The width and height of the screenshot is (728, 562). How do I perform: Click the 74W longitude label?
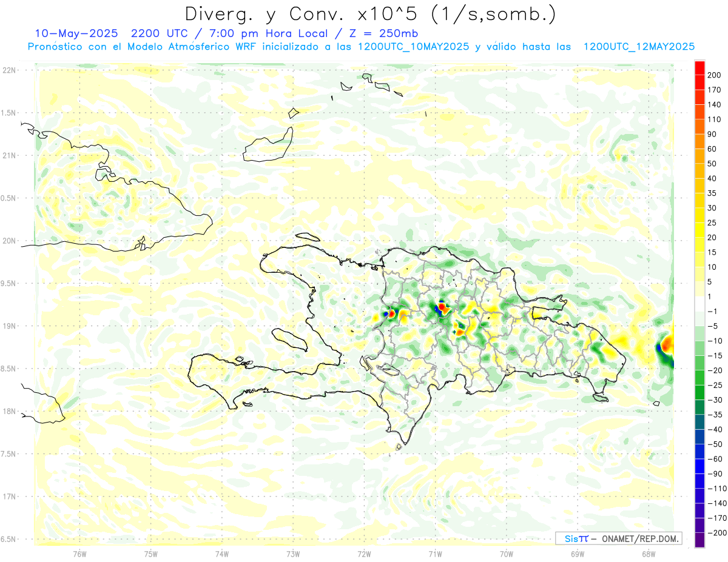click(222, 554)
